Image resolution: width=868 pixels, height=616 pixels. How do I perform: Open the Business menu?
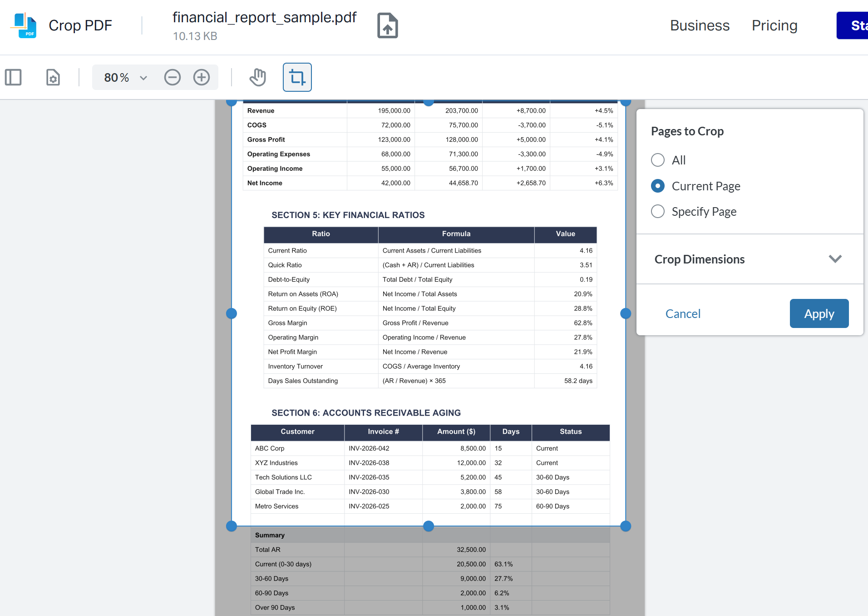700,25
